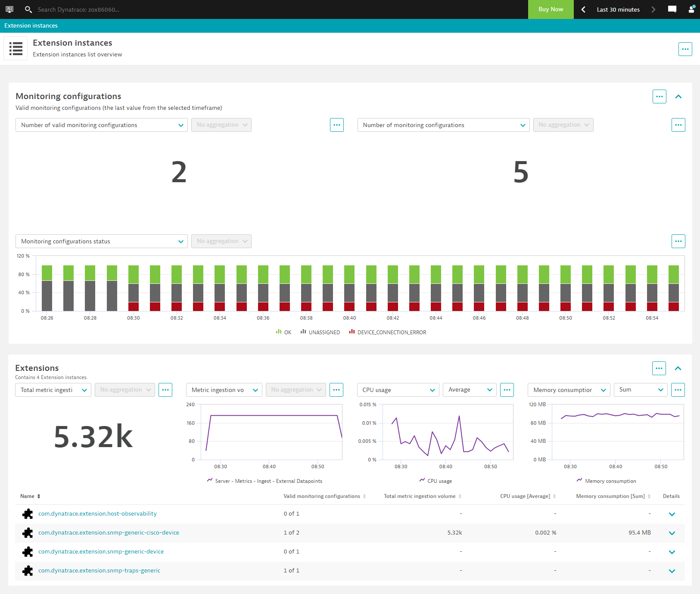
Task: Open more options for Metric ingestion volume chart
Action: pos(336,390)
